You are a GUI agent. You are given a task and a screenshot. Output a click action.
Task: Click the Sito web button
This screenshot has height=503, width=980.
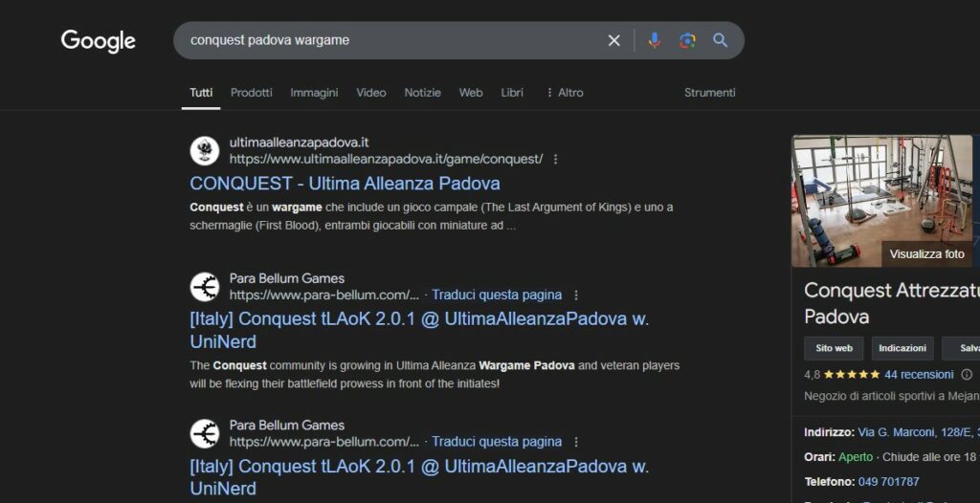(x=834, y=348)
